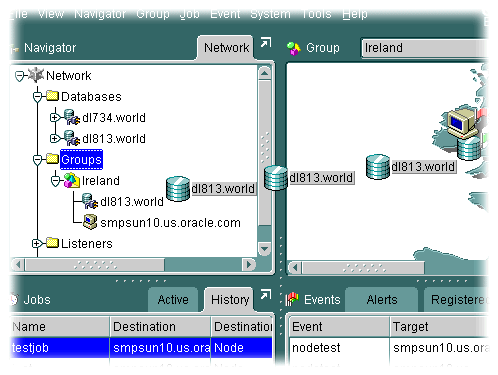Click the Ireland group name field
Screen dimensions: 498x375
point(425,48)
